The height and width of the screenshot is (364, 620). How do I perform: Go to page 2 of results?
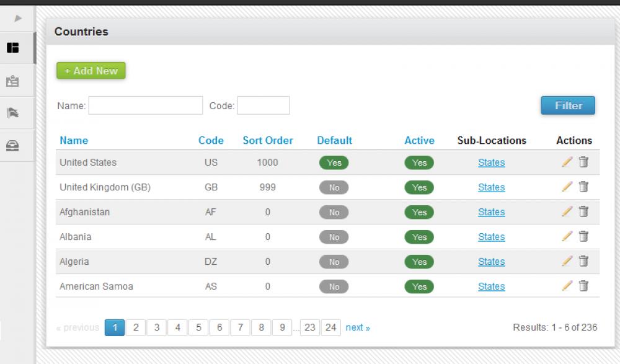click(x=136, y=327)
